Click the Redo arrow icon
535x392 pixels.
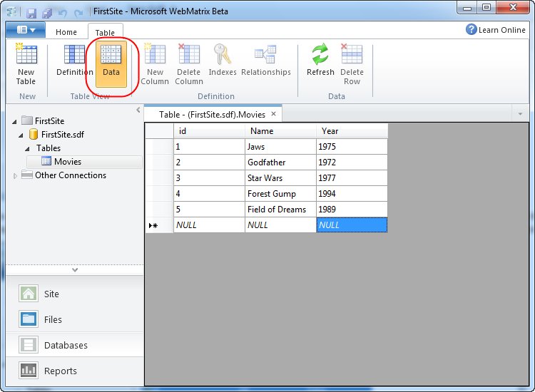pos(78,13)
